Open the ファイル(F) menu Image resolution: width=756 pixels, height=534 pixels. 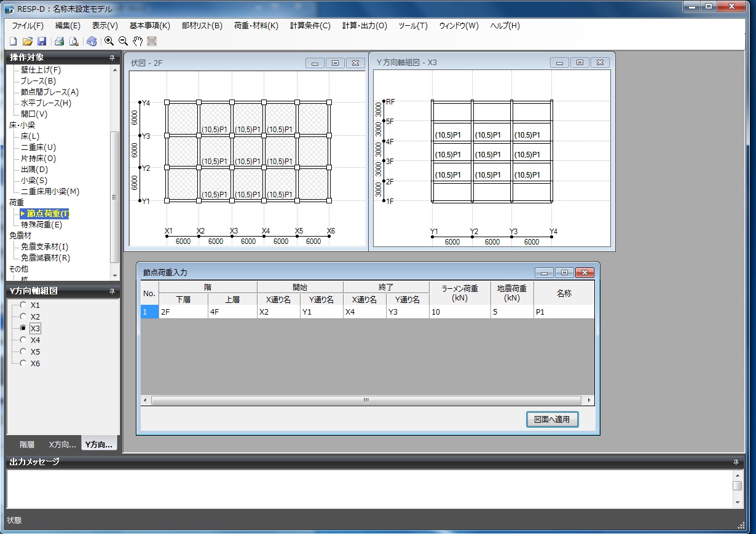pos(28,26)
